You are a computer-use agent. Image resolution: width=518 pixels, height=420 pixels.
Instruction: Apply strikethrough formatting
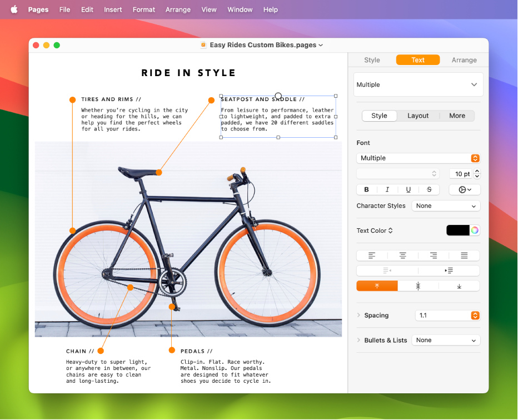[429, 189]
